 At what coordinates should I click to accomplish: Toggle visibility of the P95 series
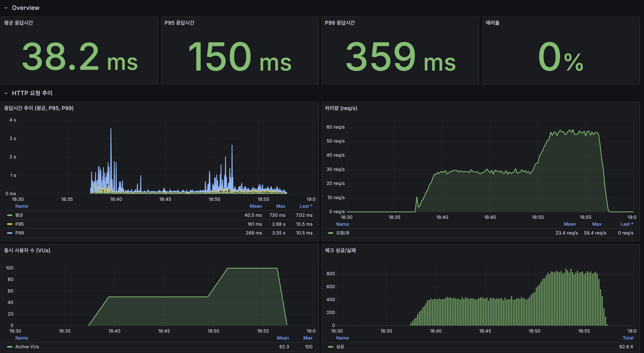20,224
